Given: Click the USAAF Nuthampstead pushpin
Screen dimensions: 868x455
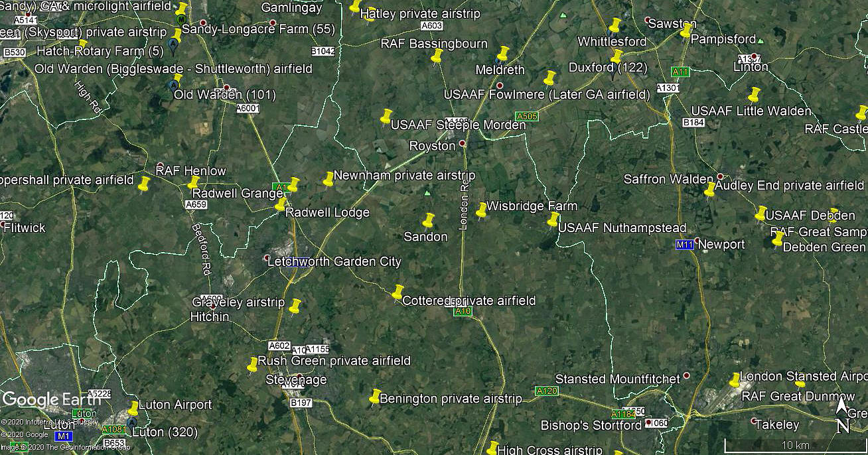Looking at the screenshot, I should (553, 220).
